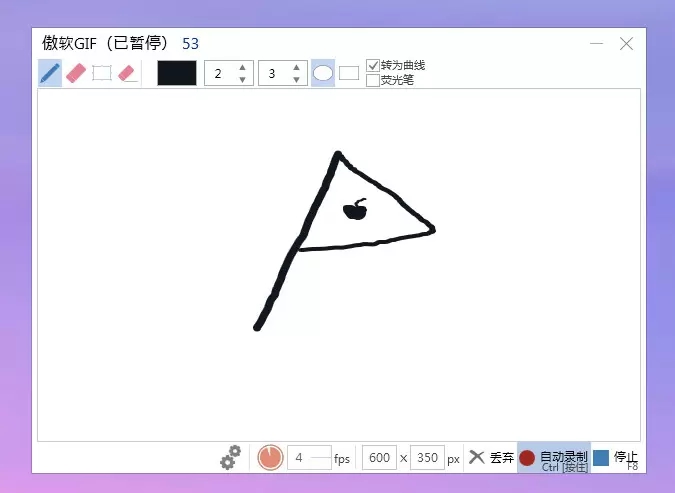Open the black pen color swatch
This screenshot has width=675, height=493.
(x=177, y=73)
